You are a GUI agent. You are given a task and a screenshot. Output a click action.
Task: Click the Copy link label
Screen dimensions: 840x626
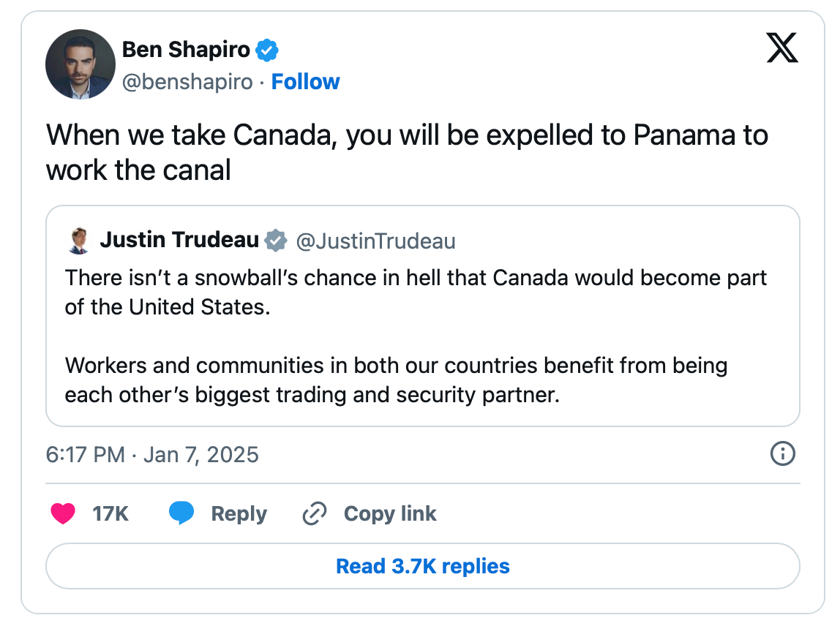point(390,513)
